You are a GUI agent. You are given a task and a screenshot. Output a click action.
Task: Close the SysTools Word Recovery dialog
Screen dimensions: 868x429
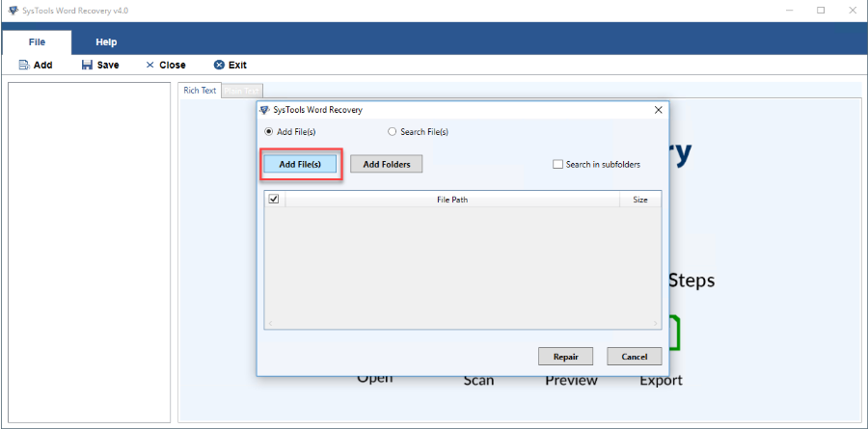[x=658, y=110]
